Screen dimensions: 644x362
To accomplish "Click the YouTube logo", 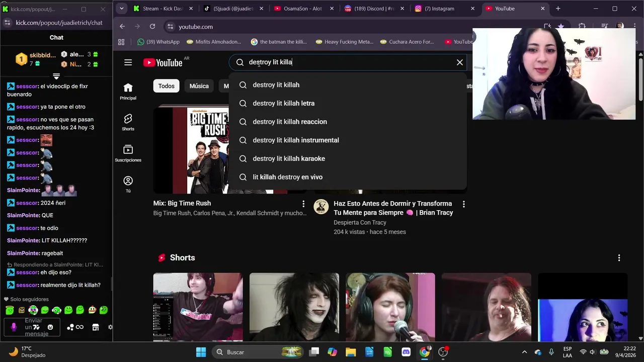I will pos(163,62).
